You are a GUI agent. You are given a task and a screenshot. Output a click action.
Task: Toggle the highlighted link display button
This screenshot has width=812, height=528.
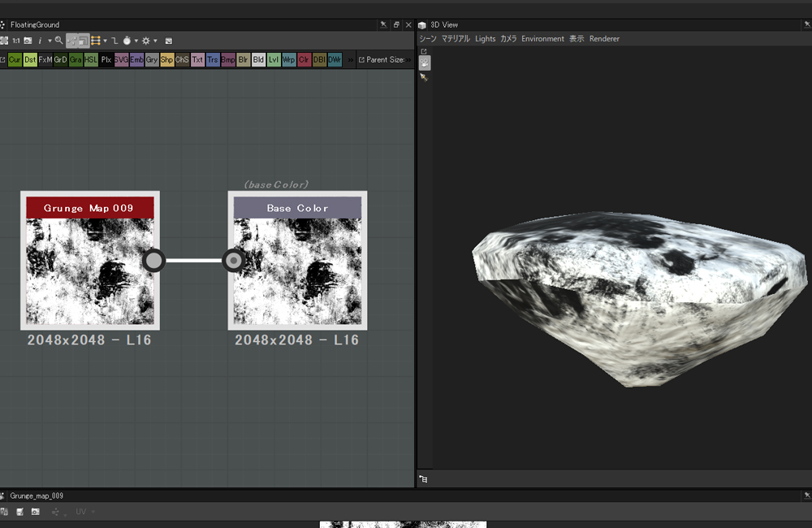point(71,41)
